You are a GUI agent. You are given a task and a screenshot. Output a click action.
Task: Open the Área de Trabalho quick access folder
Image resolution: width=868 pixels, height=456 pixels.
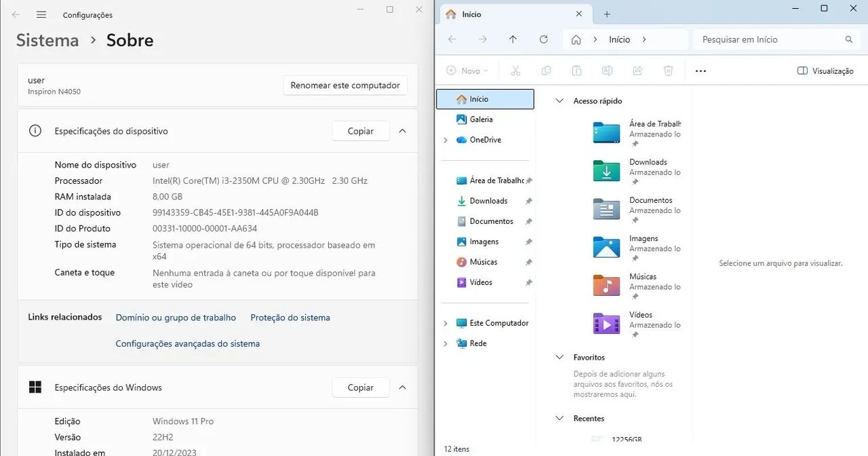[x=606, y=132]
